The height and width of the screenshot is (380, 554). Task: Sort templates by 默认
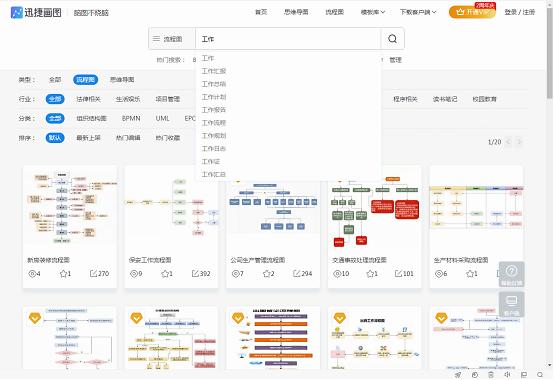click(55, 138)
